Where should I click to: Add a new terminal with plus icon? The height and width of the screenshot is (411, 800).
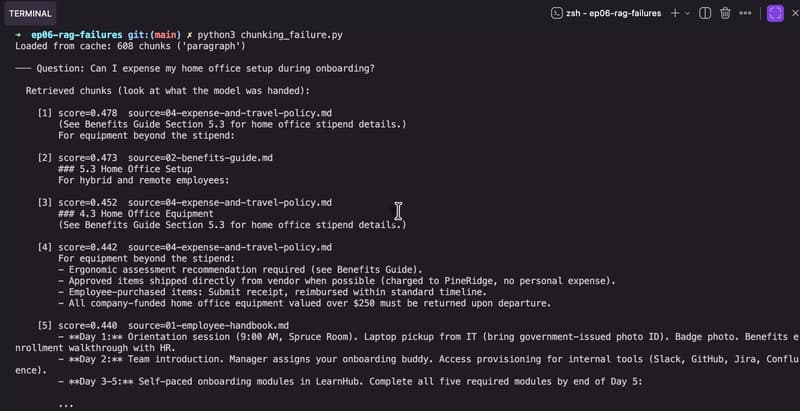point(675,13)
